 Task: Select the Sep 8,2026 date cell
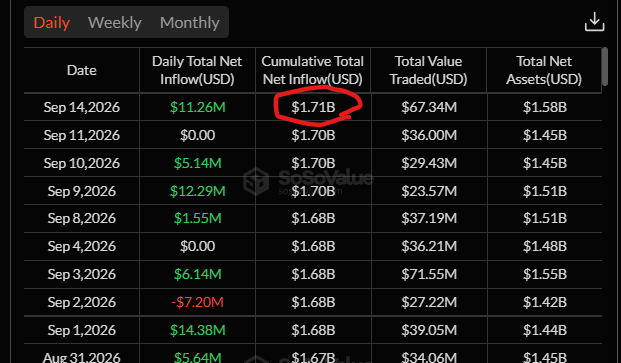click(x=82, y=218)
